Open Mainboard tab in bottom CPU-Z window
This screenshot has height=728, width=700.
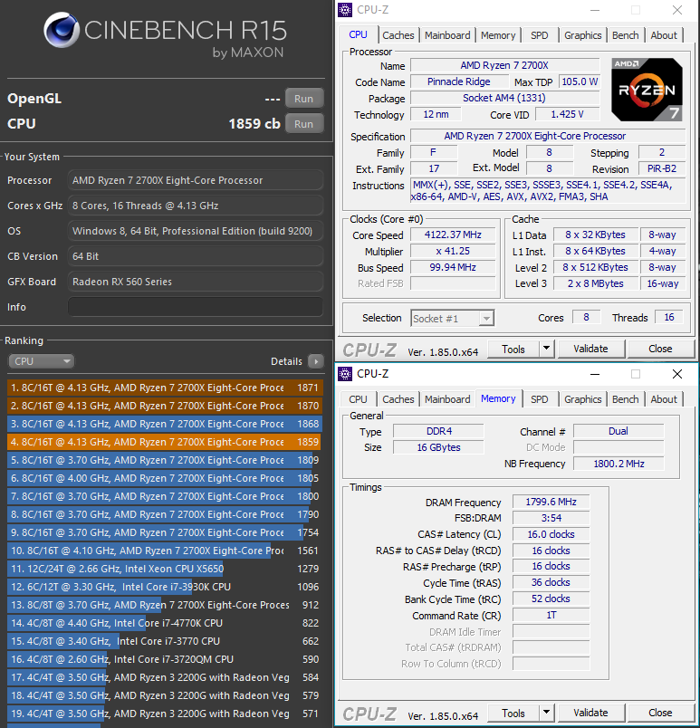447,399
